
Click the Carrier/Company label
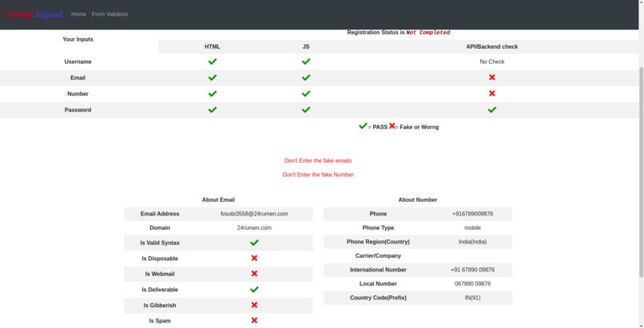point(378,256)
